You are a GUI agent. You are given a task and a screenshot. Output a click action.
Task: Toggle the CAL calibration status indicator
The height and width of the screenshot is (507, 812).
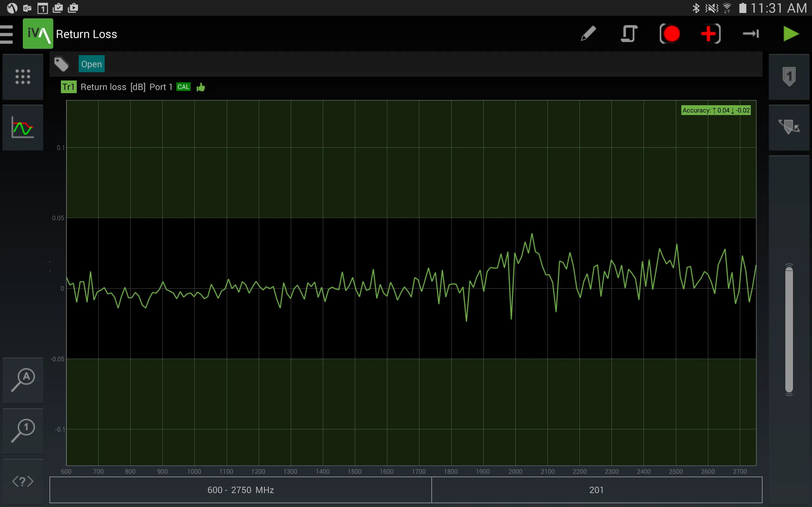point(184,87)
